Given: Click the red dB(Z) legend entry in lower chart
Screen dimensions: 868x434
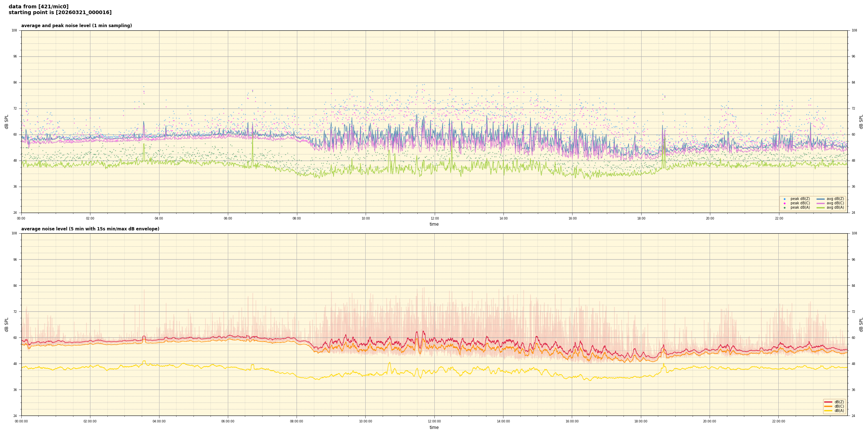Looking at the screenshot, I should pos(828,402).
